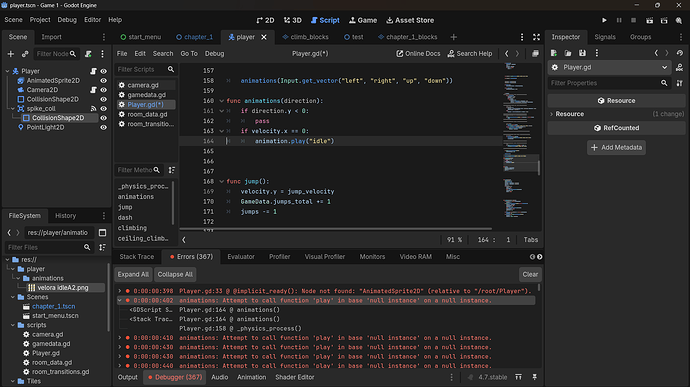Click the Filter Scripts search field
Screen dimensions: 690x387
click(x=145, y=70)
